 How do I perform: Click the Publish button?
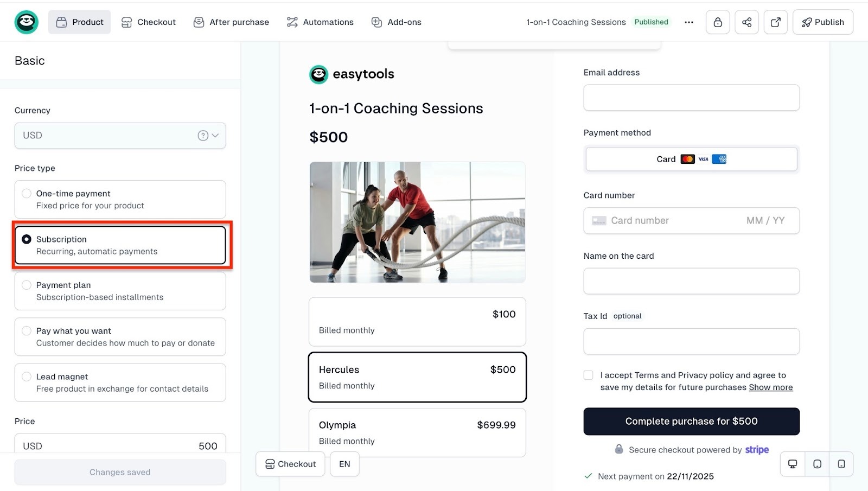point(822,22)
